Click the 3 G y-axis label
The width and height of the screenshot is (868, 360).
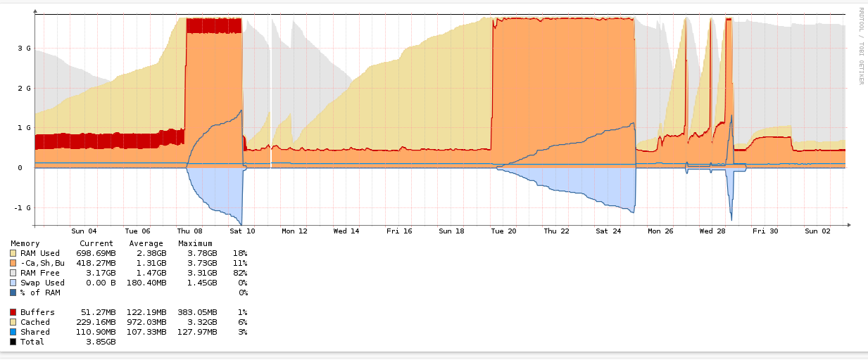coord(23,49)
